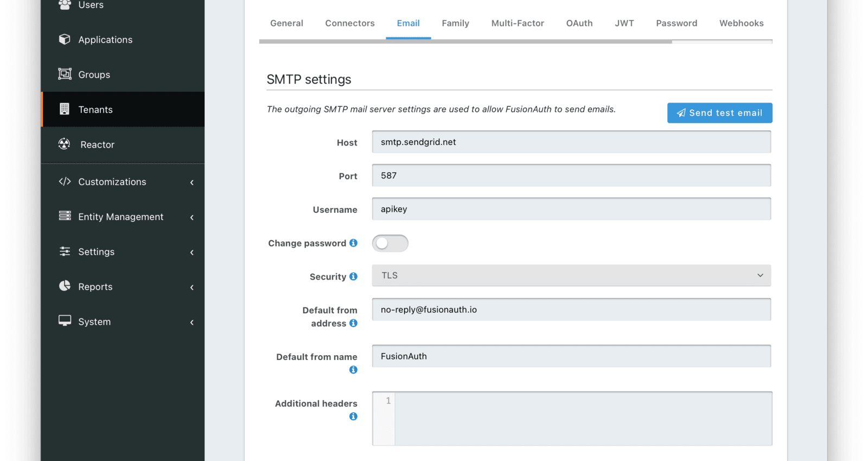Click the Reports pie chart icon
Screen dimensions: 868x461
point(65,286)
